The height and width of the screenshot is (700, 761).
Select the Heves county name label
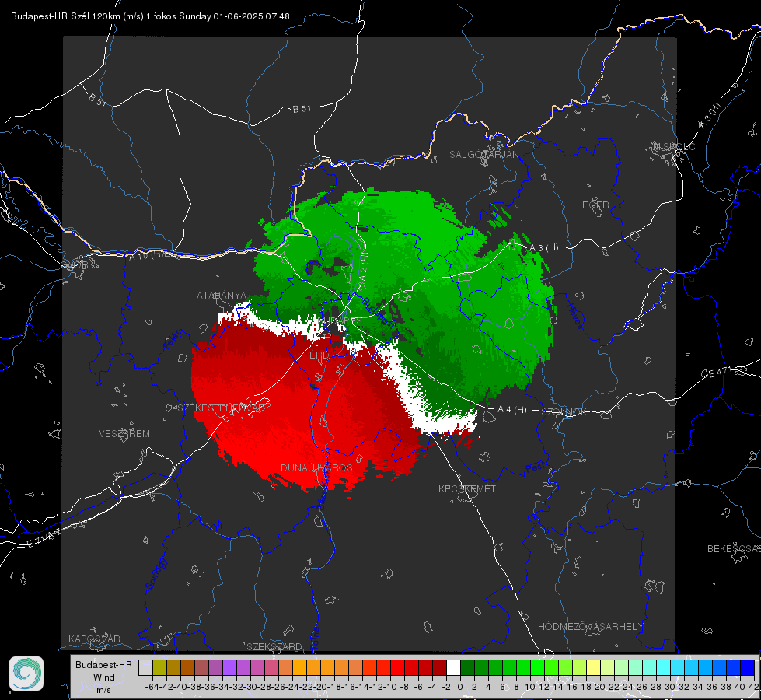[x=574, y=317]
